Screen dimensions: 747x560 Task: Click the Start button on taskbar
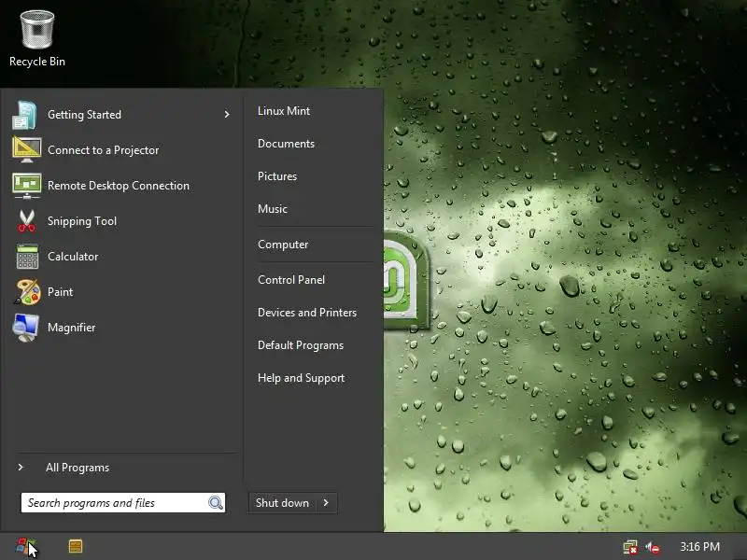(27, 547)
